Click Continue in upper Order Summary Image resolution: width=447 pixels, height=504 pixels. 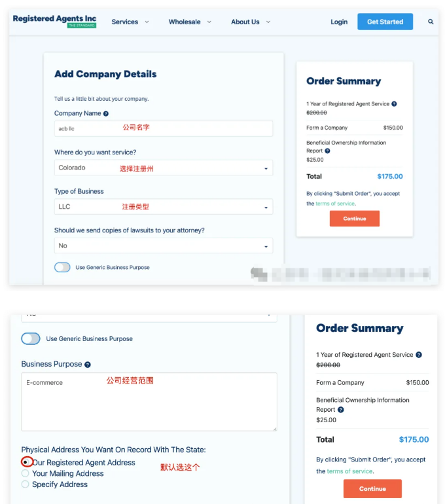coord(355,219)
